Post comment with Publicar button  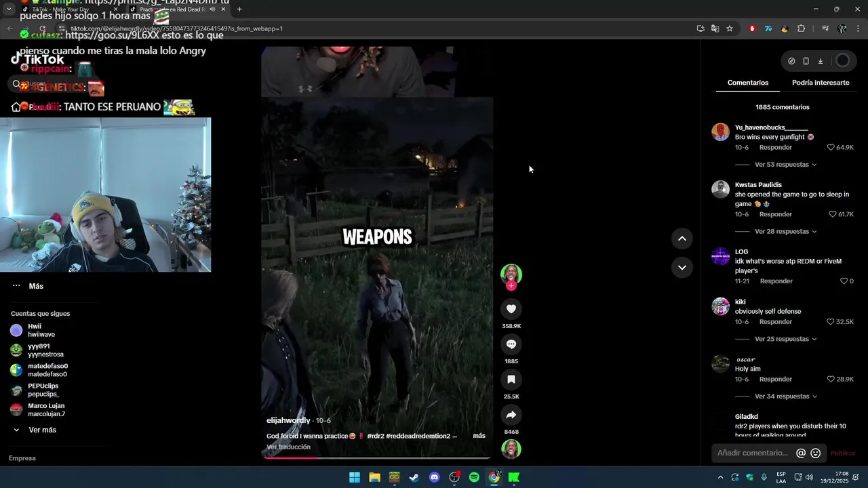click(x=843, y=453)
